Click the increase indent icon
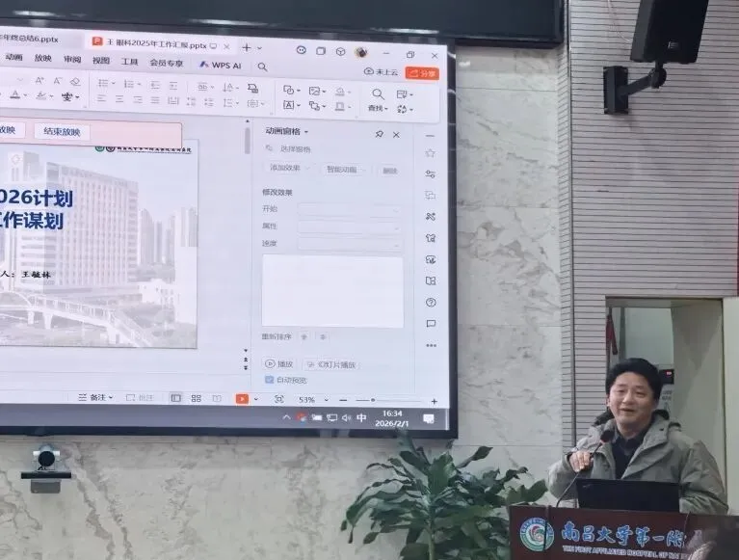Viewport: 739px width, 560px height. pos(173,86)
